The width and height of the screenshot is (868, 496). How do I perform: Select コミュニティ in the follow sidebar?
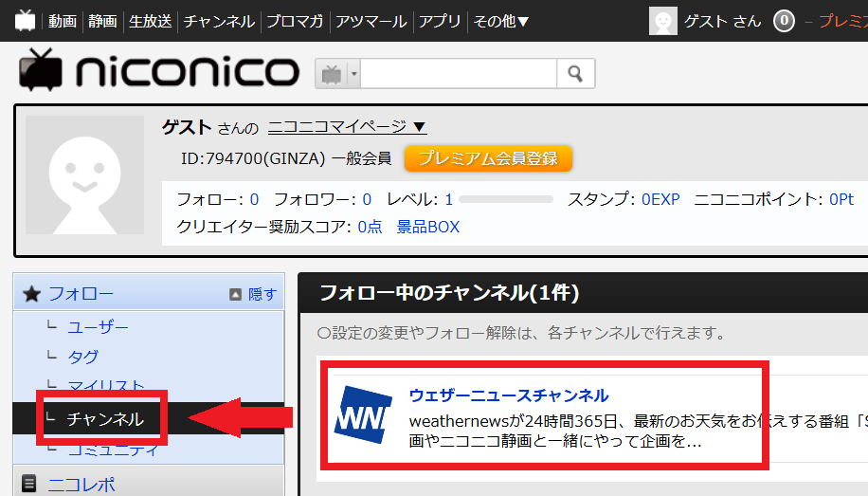coord(113,451)
